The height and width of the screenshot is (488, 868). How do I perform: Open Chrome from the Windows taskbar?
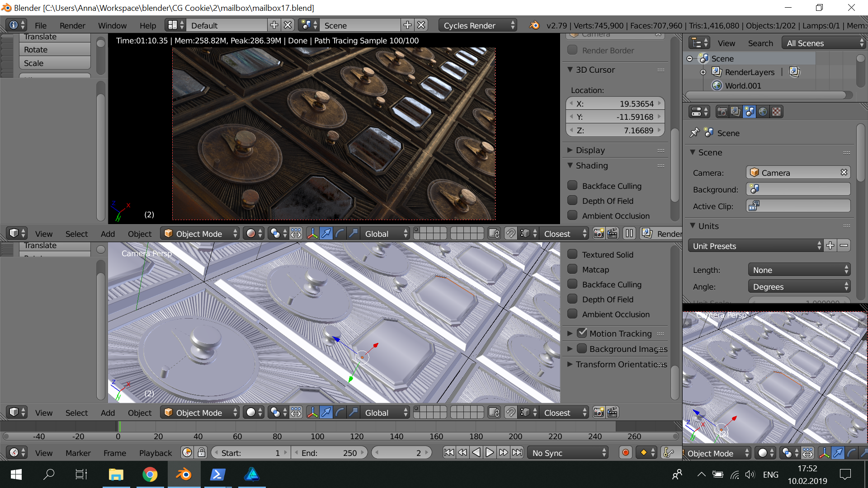150,474
